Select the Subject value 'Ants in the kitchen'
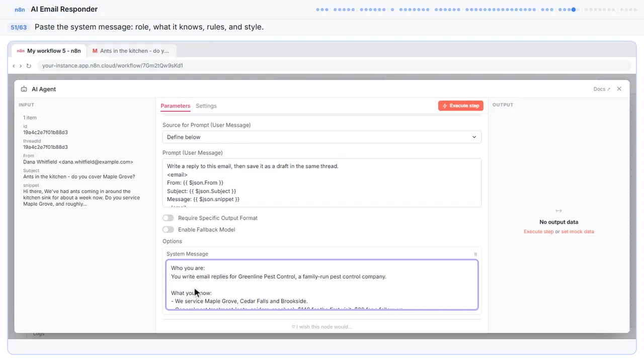 point(79,176)
